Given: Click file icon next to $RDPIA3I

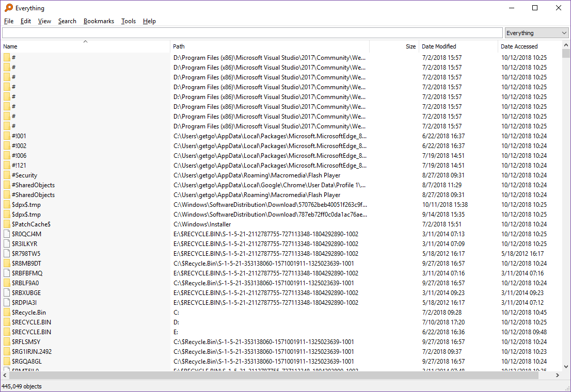Looking at the screenshot, I should pyautogui.click(x=7, y=302).
